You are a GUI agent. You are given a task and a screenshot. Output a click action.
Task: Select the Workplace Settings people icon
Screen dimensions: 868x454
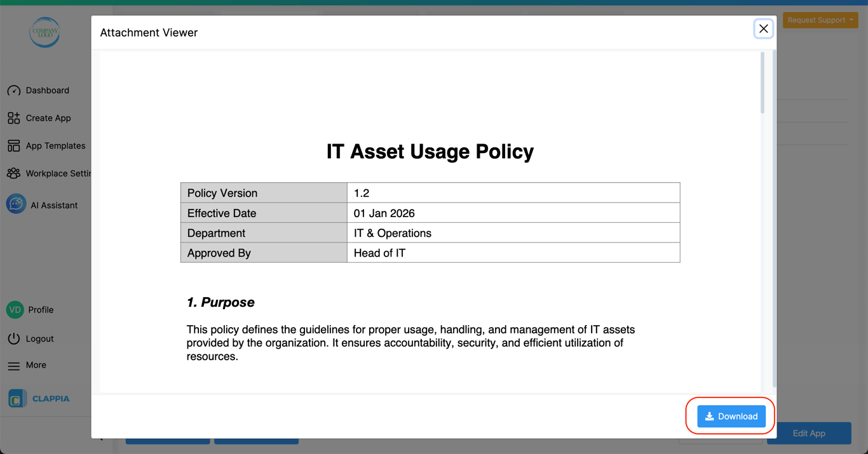coord(13,173)
